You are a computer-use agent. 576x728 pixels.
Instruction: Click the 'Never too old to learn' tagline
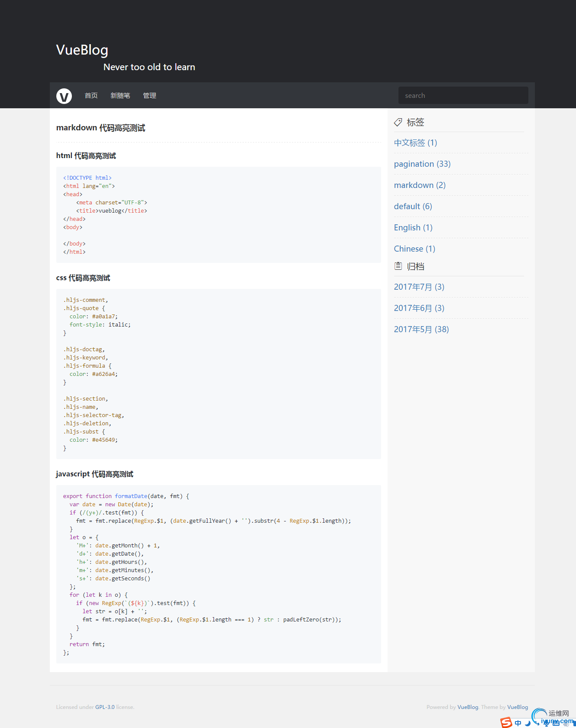[x=149, y=67]
